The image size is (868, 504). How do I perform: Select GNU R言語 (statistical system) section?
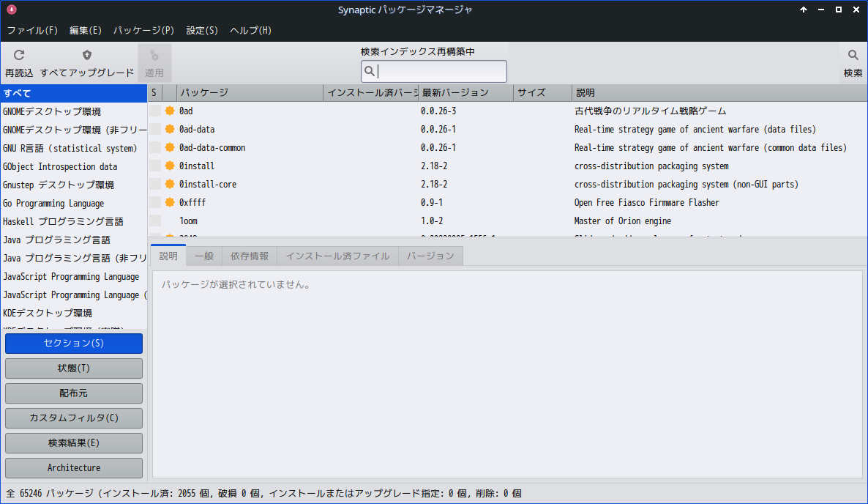click(74, 149)
